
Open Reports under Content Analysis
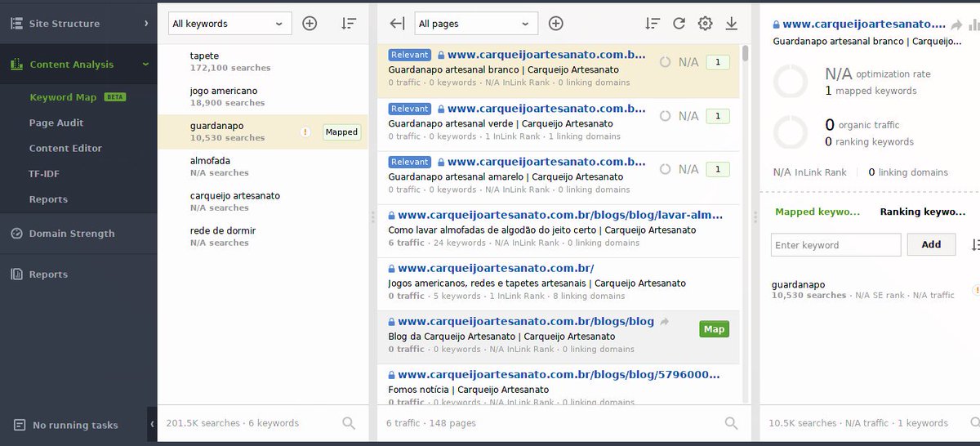click(x=48, y=199)
